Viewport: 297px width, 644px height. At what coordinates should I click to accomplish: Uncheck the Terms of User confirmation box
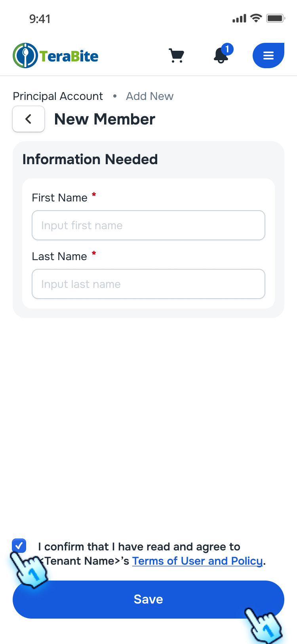click(19, 546)
